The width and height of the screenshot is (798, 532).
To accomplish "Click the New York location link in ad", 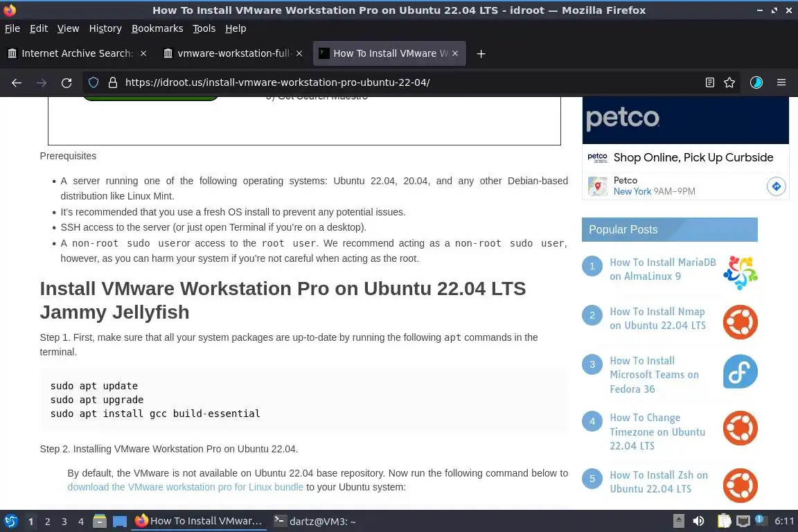I will [632, 191].
